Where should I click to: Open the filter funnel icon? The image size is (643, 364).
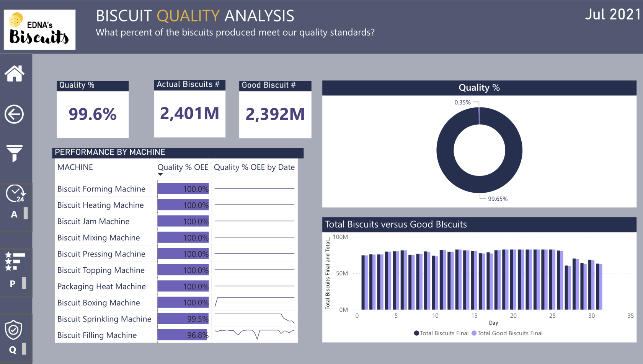[14, 153]
